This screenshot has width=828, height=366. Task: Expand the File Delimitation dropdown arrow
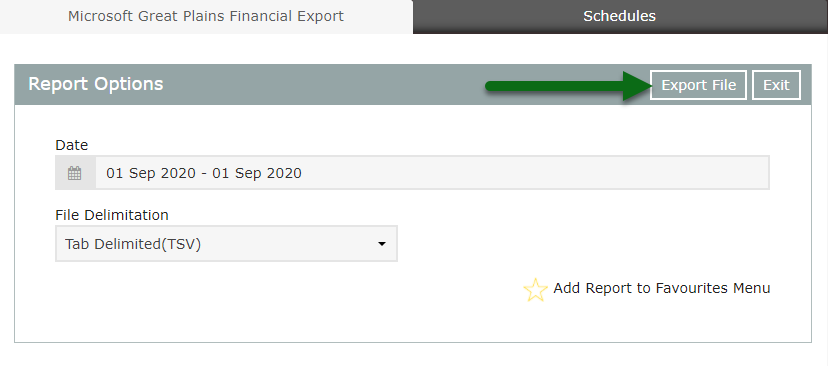(382, 244)
